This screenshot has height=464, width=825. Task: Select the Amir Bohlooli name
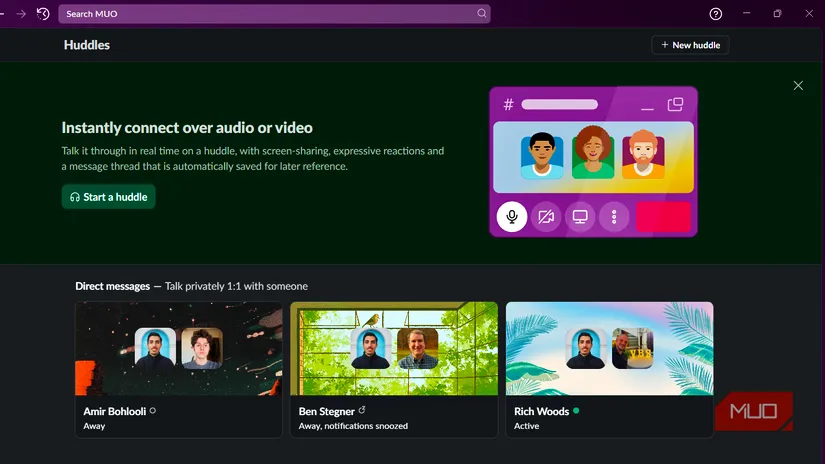pos(115,411)
